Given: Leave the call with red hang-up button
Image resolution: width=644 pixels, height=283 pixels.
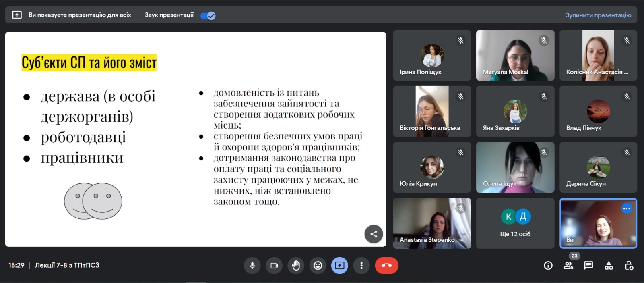Looking at the screenshot, I should point(386,265).
